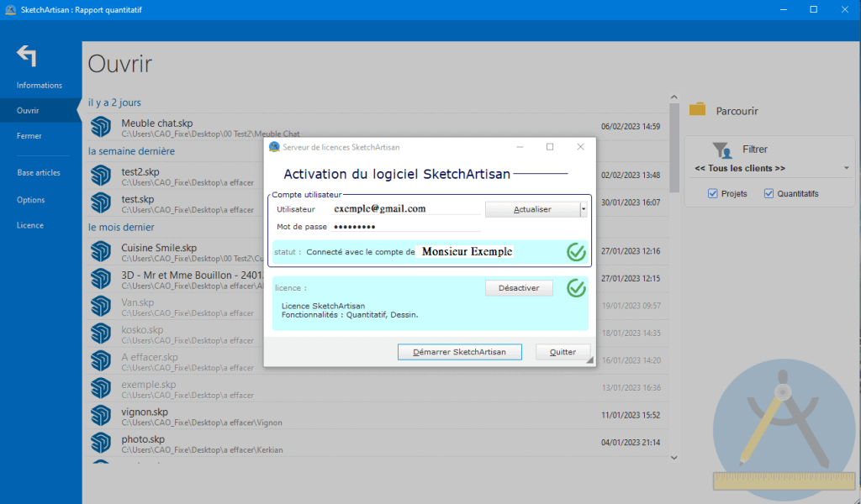Image resolution: width=861 pixels, height=504 pixels.
Task: Click the Parcourir folder icon
Action: 697,109
